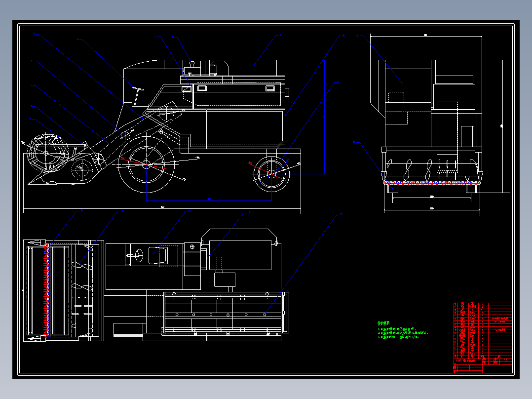Select the large front drive wheel in side view

click(x=146, y=165)
